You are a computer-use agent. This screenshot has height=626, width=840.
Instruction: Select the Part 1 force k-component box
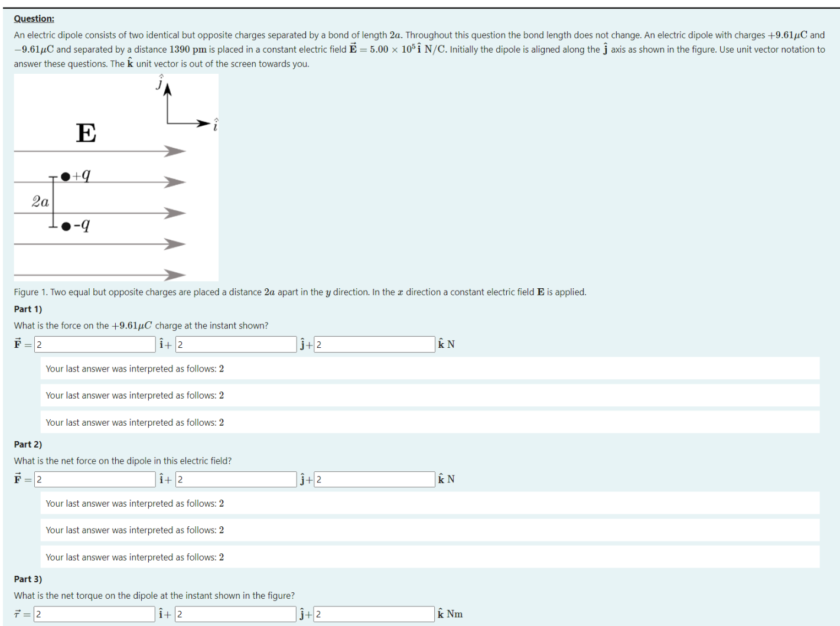click(x=375, y=344)
